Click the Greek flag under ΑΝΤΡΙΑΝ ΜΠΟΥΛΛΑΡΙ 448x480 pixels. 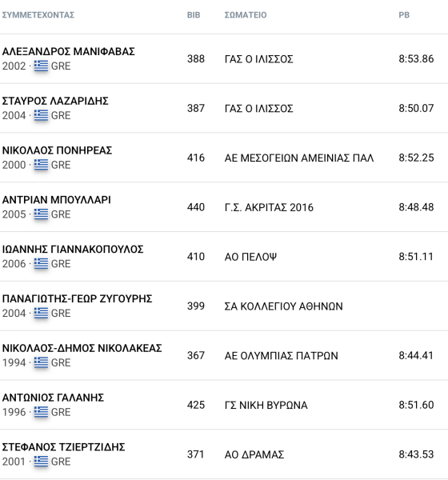41,214
